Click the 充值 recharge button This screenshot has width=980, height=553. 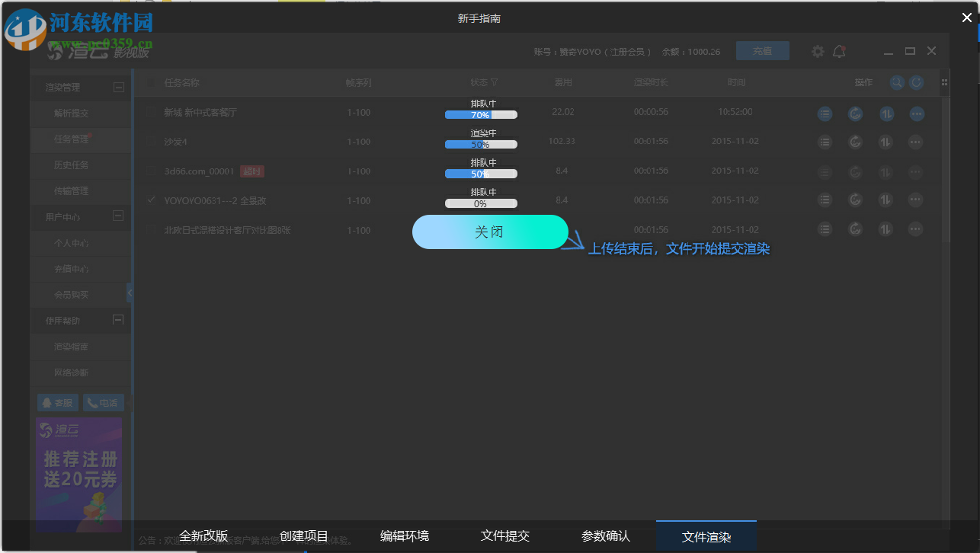[763, 51]
